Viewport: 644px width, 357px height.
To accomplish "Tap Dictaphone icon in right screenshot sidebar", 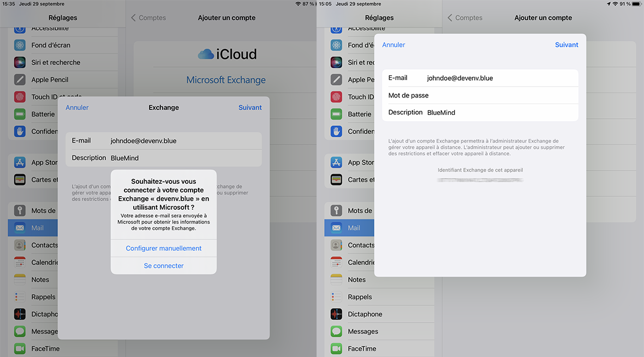I will coord(337,314).
